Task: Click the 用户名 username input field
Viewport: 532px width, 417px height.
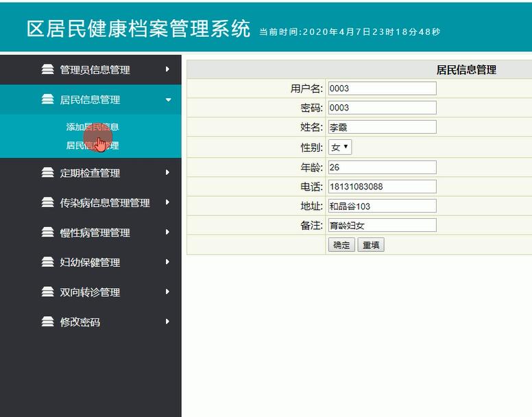Action: click(x=382, y=88)
